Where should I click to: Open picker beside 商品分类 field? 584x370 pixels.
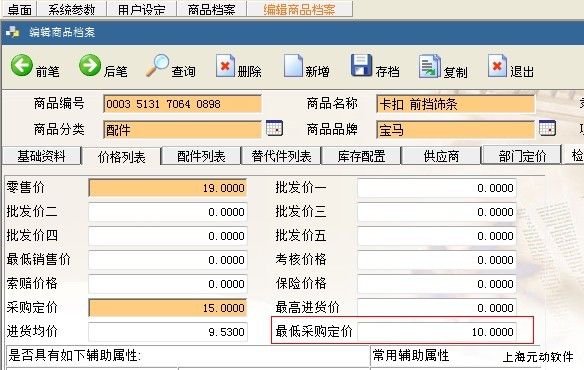(x=274, y=128)
